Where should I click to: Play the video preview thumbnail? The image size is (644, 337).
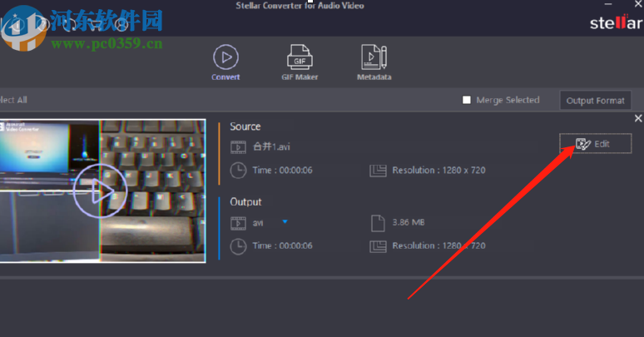point(100,191)
